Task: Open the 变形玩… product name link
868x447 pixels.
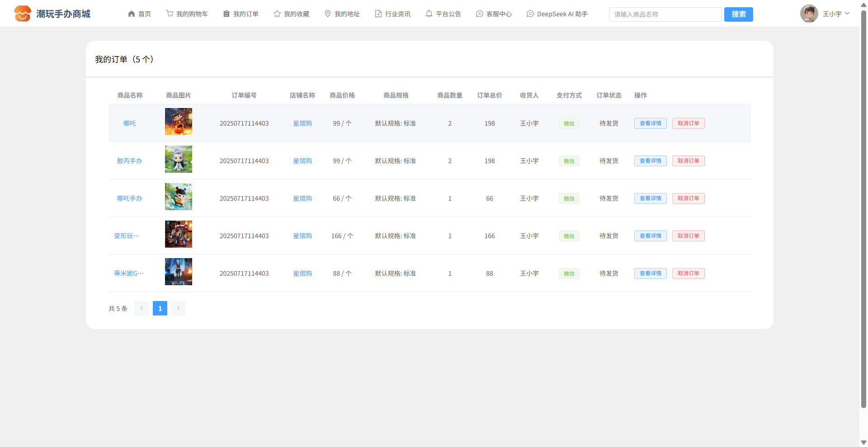Action: (127, 236)
